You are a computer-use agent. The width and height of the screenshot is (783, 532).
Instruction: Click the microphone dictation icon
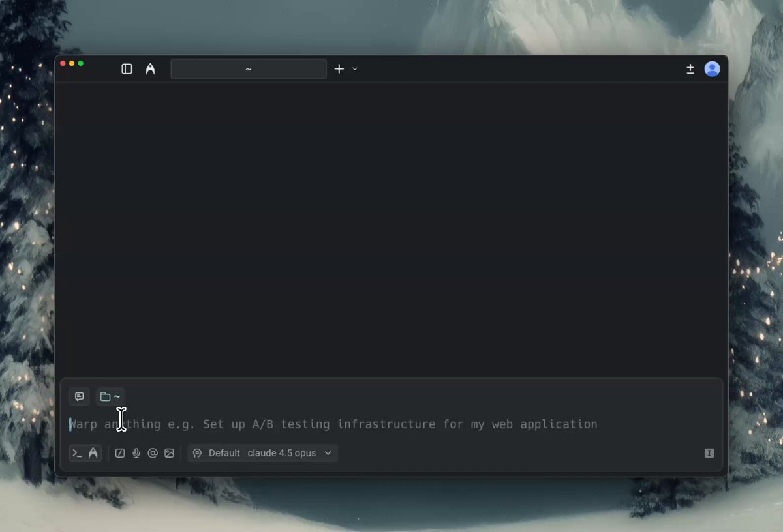tap(136, 452)
